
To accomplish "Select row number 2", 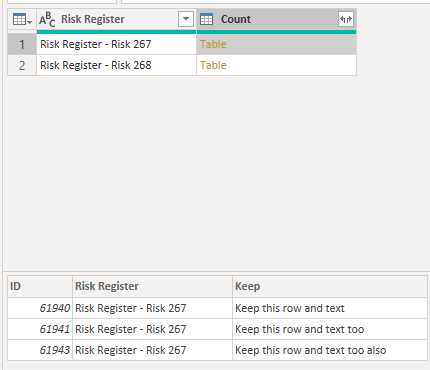I will tap(22, 65).
